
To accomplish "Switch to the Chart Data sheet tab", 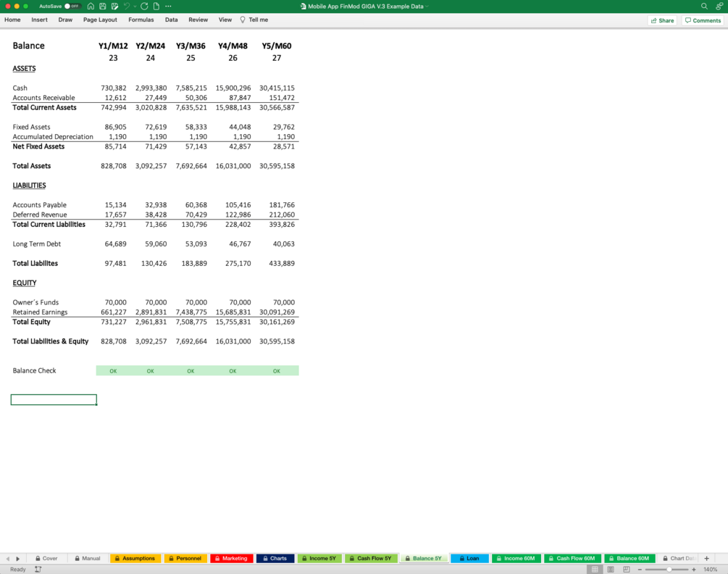I will tap(679, 558).
